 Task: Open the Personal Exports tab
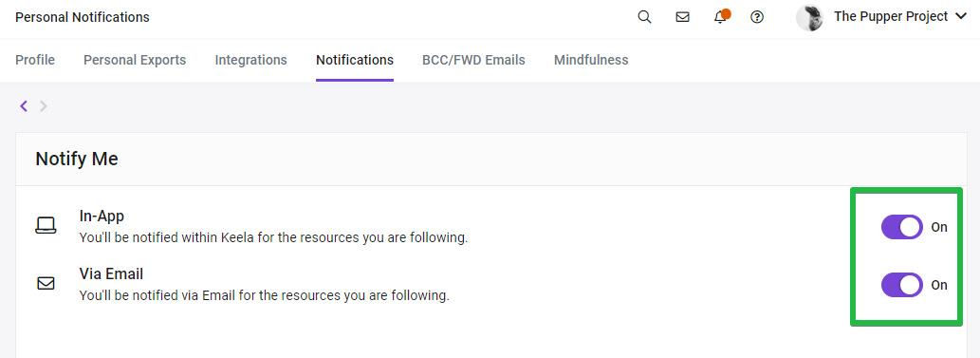(135, 60)
